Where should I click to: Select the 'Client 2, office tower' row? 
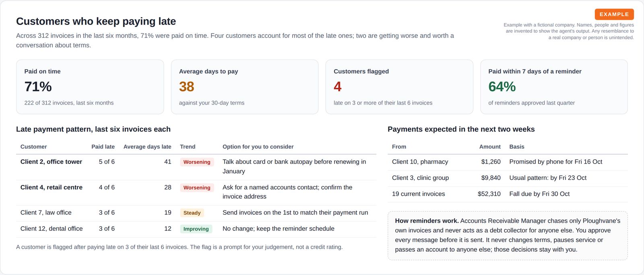pyautogui.click(x=196, y=167)
